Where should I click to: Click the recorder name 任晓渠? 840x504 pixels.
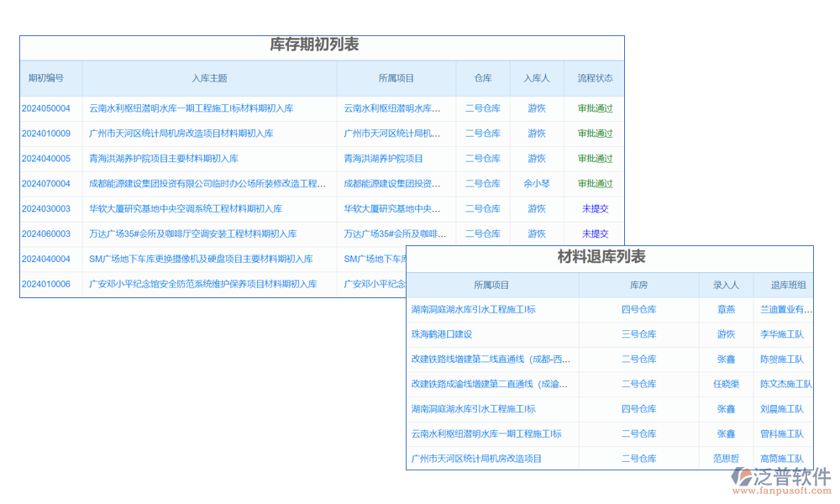pyautogui.click(x=726, y=384)
